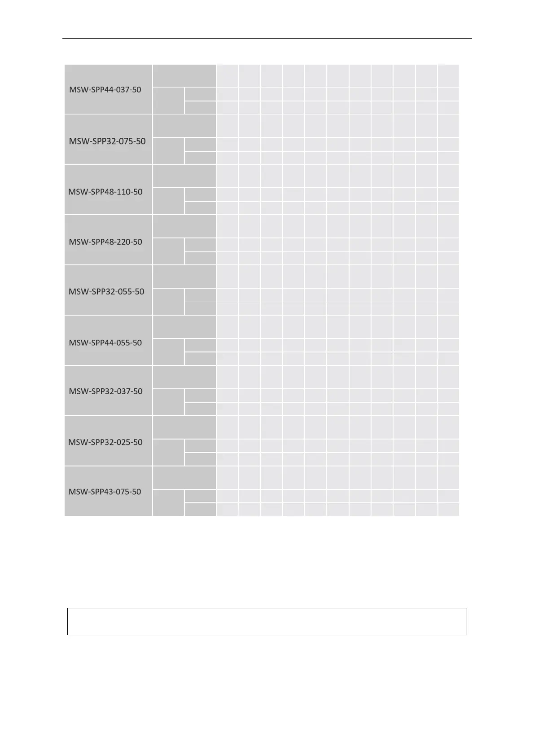Select last light data cell in MSW-SPP44-037-50 top row
This screenshot has width=534, height=756.
[448, 75]
